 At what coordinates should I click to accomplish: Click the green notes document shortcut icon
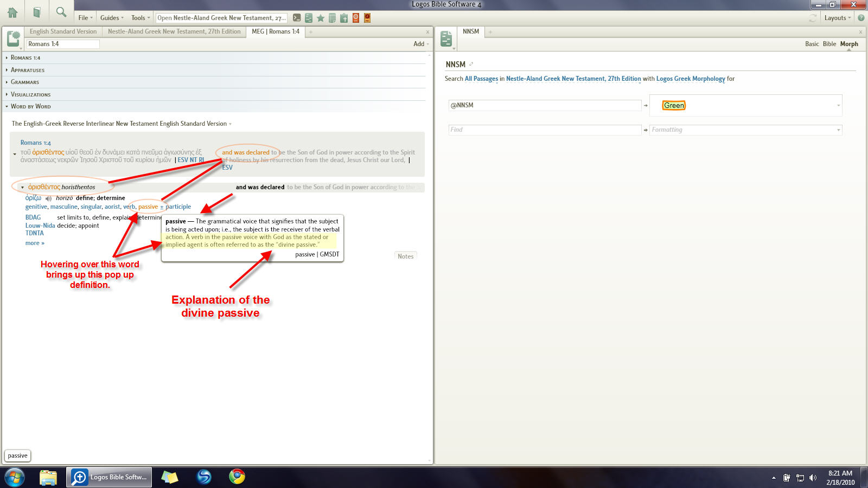click(309, 18)
